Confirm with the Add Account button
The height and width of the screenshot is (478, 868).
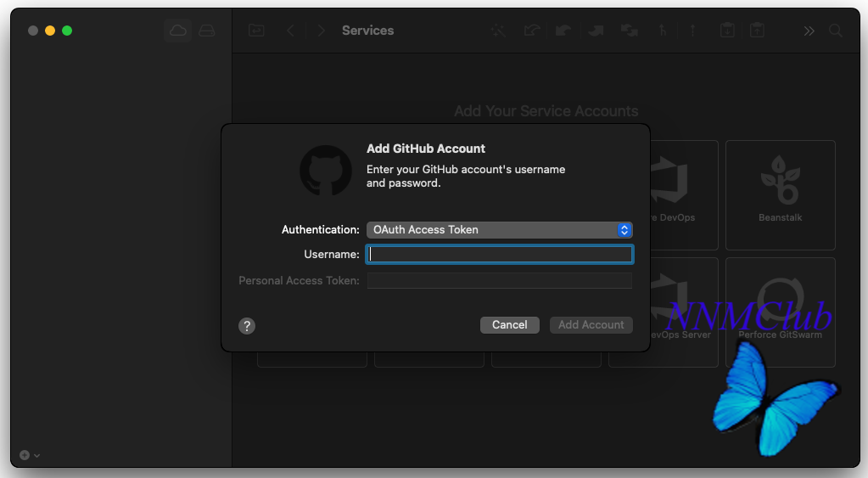click(x=591, y=325)
